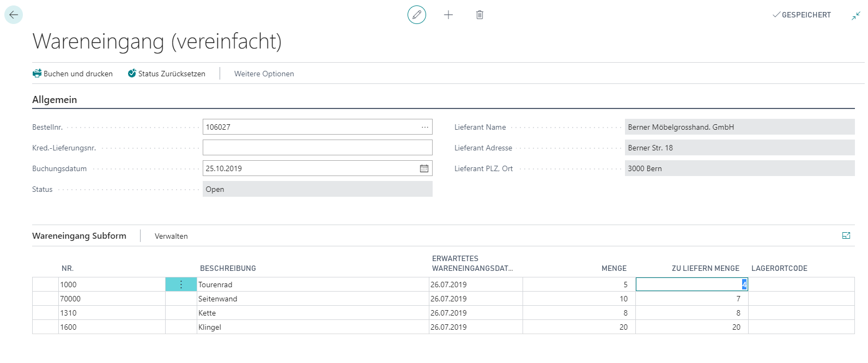
Task: Click the Tourenrad description cell
Action: pyautogui.click(x=313, y=285)
